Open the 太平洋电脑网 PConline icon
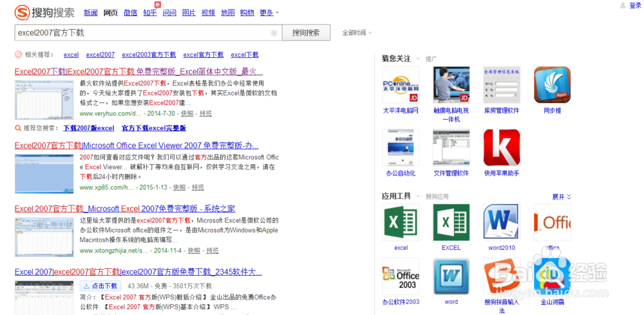 pyautogui.click(x=401, y=84)
